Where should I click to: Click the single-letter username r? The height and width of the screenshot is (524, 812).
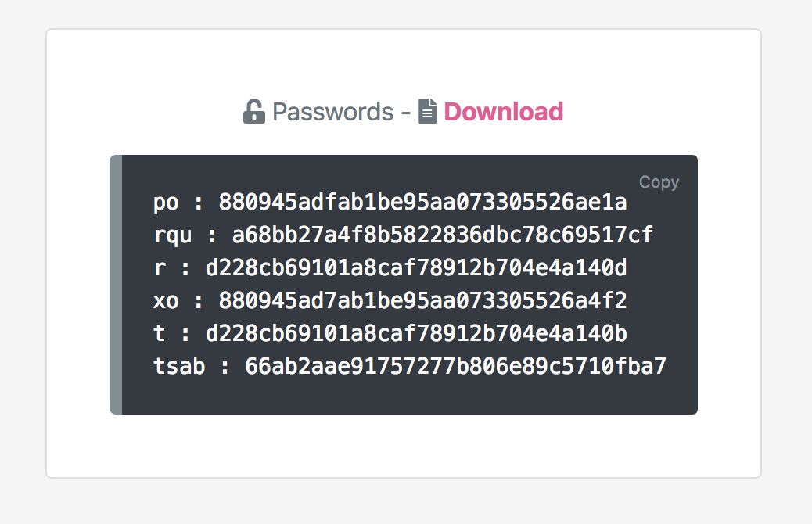point(160,268)
